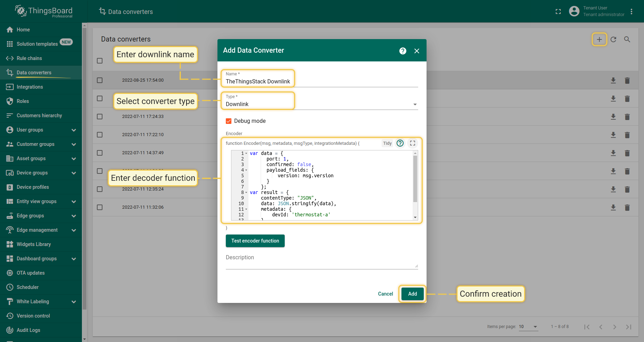This screenshot has width=644, height=342.
Task: Click the Name input field
Action: tap(322, 82)
